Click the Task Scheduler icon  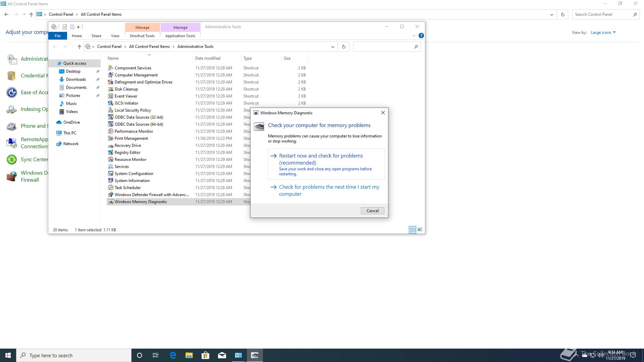coord(110,187)
